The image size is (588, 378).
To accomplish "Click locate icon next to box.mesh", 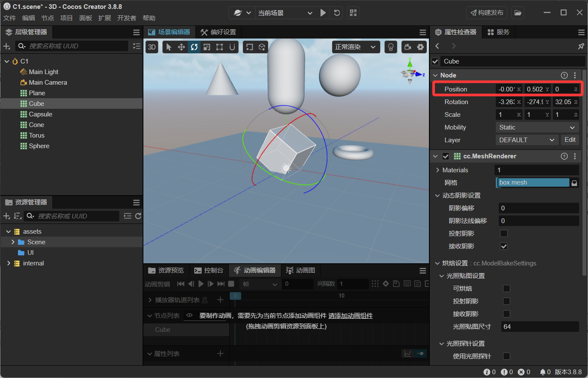I will (x=574, y=183).
